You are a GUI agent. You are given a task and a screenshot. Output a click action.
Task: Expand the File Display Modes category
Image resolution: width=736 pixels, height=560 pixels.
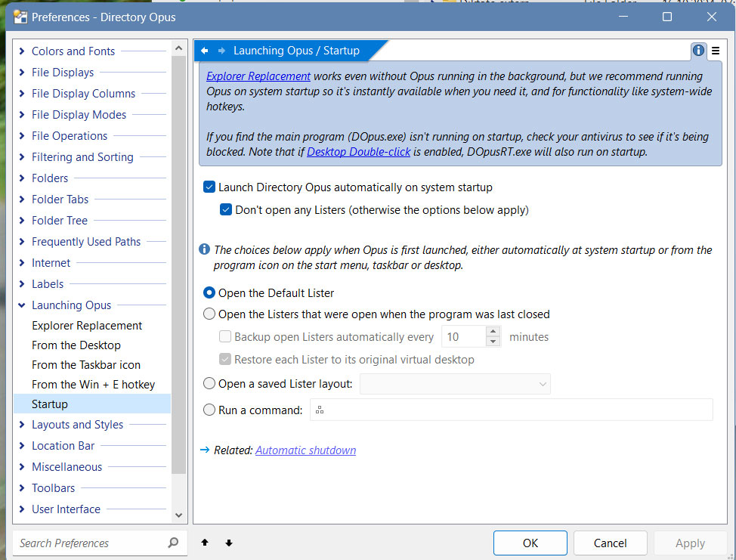tap(22, 114)
